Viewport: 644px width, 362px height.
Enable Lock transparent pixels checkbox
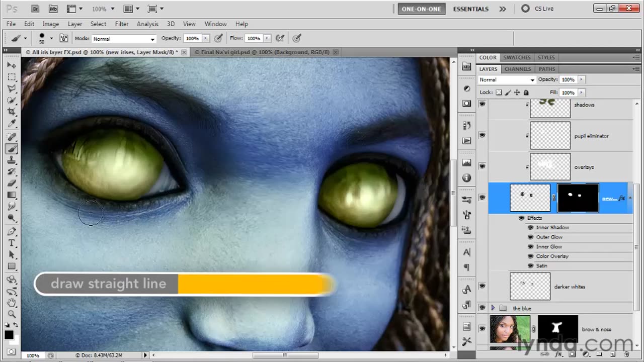coord(499,93)
